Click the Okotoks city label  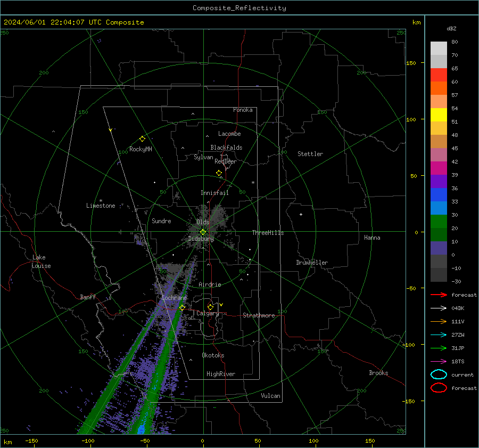pos(213,355)
